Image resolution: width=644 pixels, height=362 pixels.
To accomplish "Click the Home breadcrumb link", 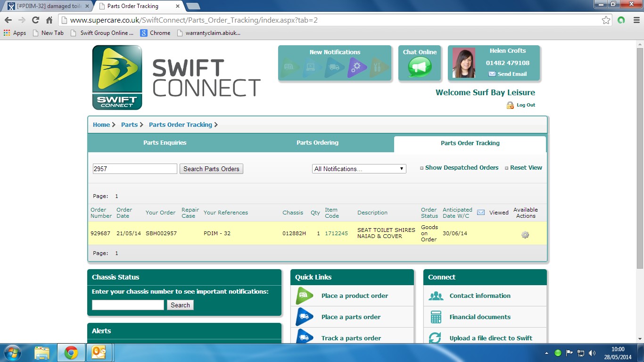I will (101, 125).
